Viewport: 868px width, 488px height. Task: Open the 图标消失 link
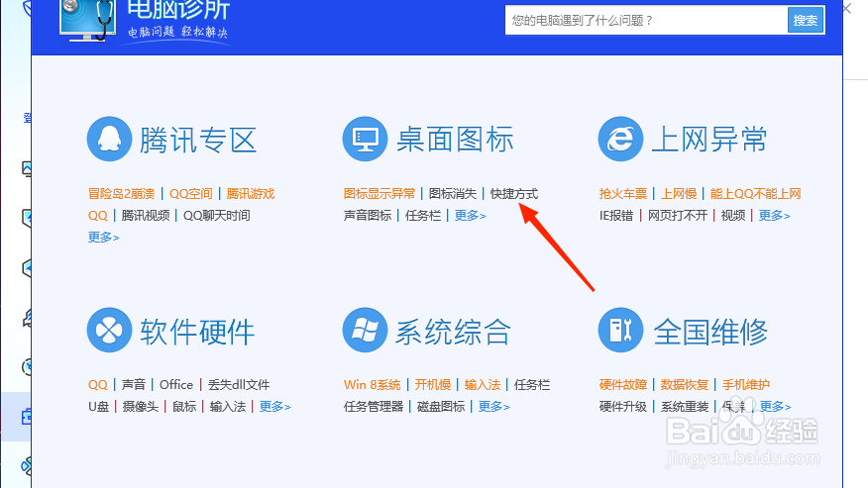coord(453,194)
